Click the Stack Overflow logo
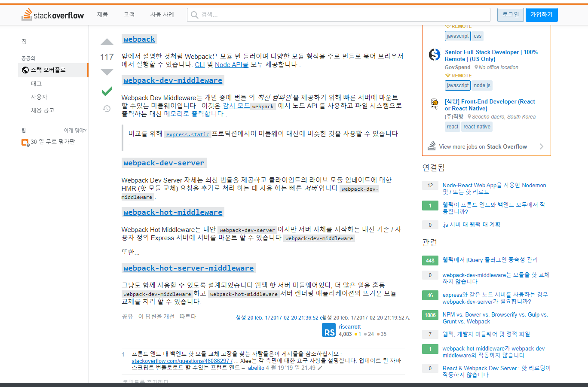 (x=53, y=15)
